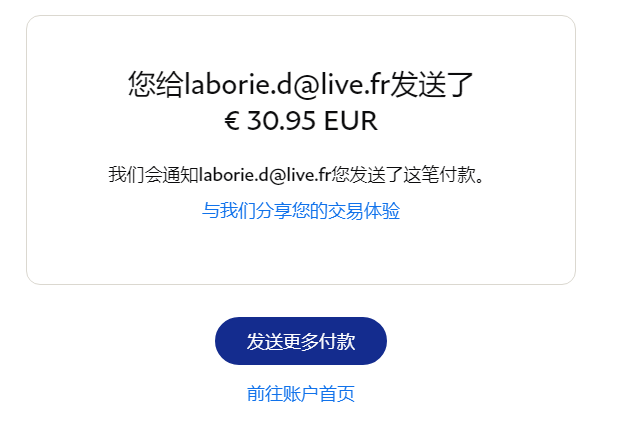Click empty card area above the heading
The width and height of the screenshot is (640, 443).
coord(301,41)
